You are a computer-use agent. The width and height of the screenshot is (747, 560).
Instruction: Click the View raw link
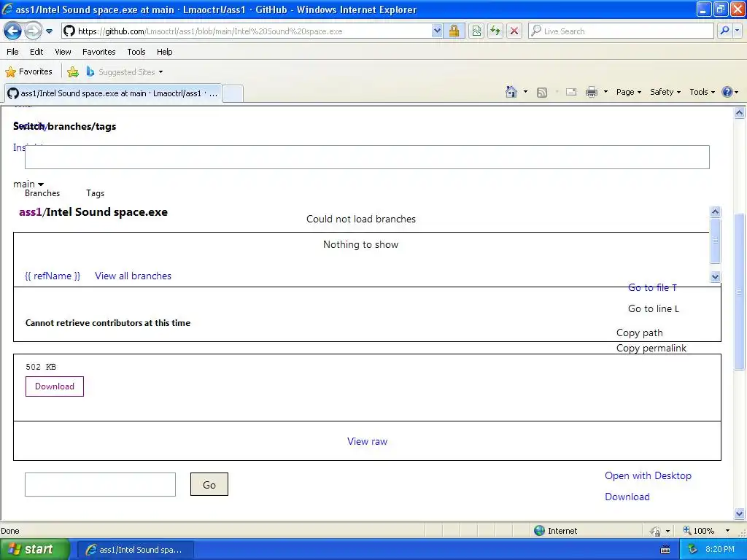coord(368,441)
